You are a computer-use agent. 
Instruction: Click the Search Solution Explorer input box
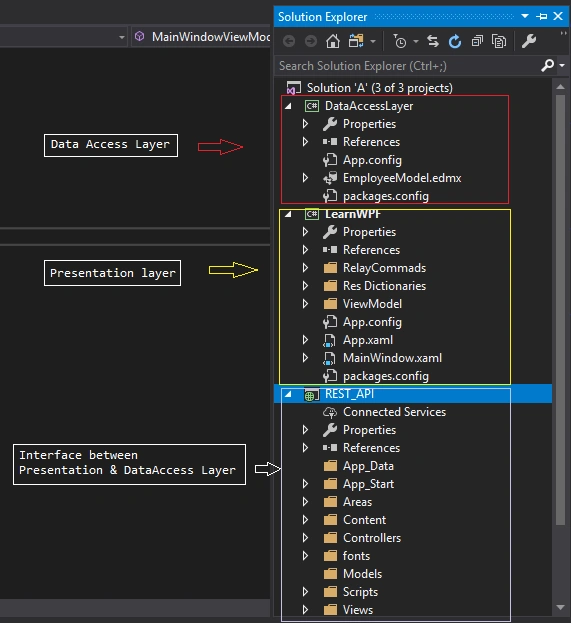tap(407, 66)
